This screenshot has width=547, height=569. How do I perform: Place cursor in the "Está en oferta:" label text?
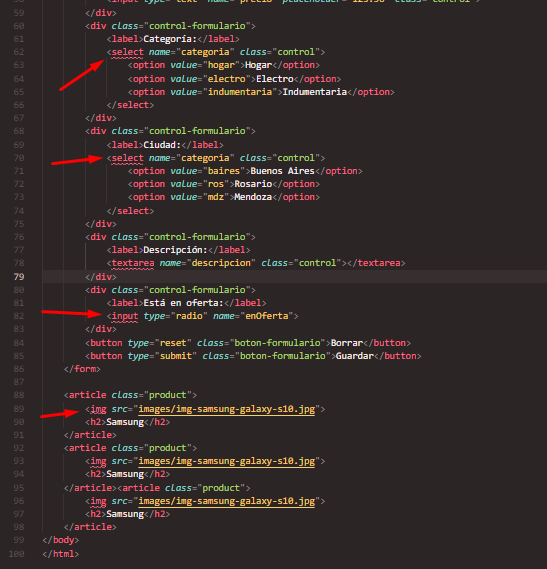click(x=183, y=303)
